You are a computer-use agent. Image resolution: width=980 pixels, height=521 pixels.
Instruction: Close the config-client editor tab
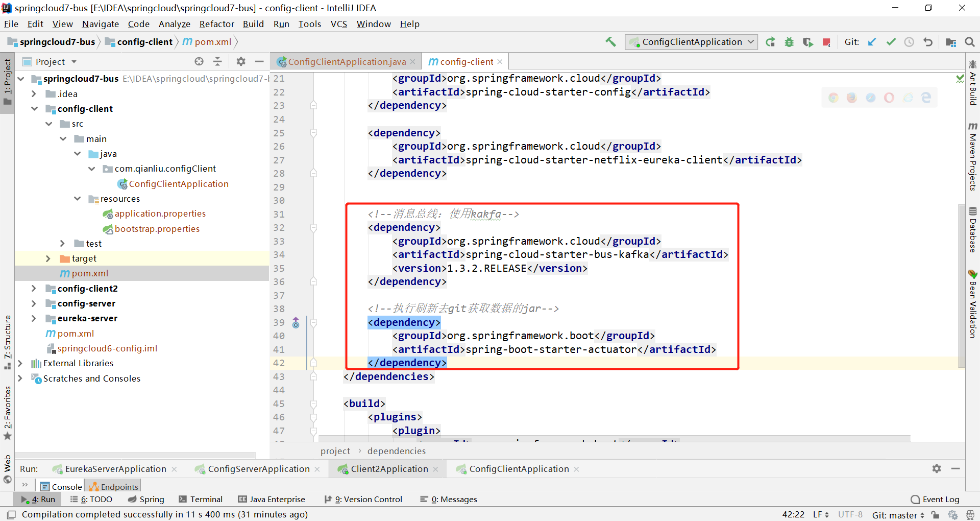point(500,62)
